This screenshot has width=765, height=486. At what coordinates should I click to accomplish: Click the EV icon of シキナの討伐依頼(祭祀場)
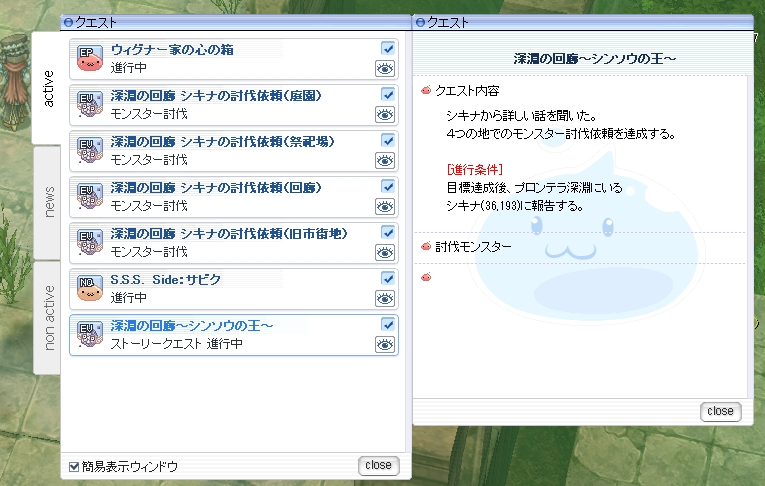(90, 150)
